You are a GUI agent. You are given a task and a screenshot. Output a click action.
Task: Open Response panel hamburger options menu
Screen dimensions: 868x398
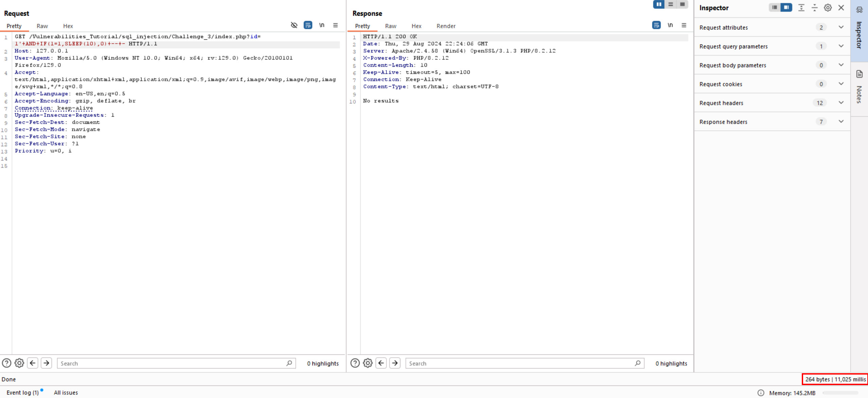point(684,25)
